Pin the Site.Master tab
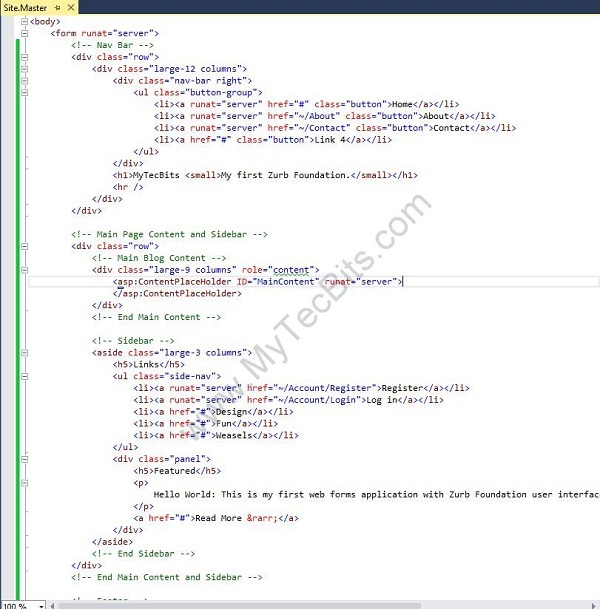 click(x=57, y=7)
